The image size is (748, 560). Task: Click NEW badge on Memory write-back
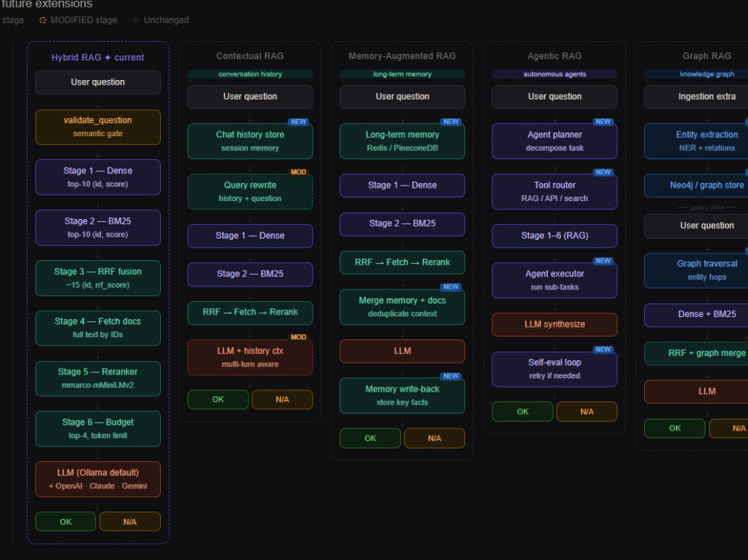pos(451,376)
